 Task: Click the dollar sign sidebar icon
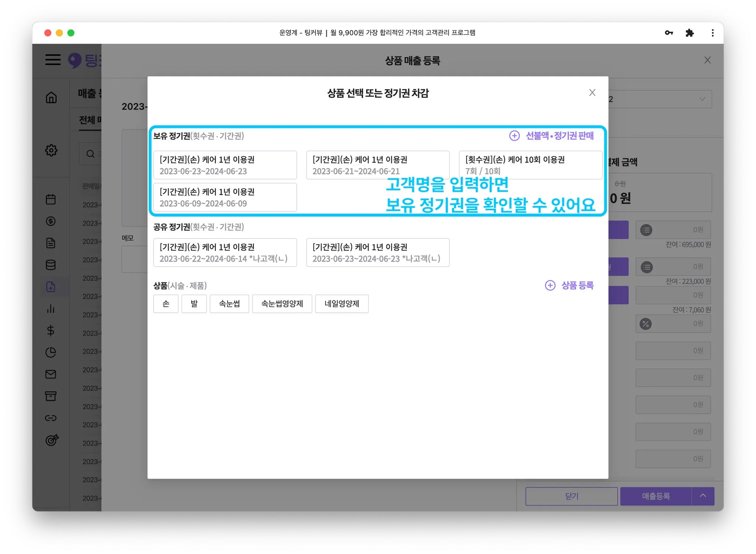pyautogui.click(x=51, y=330)
